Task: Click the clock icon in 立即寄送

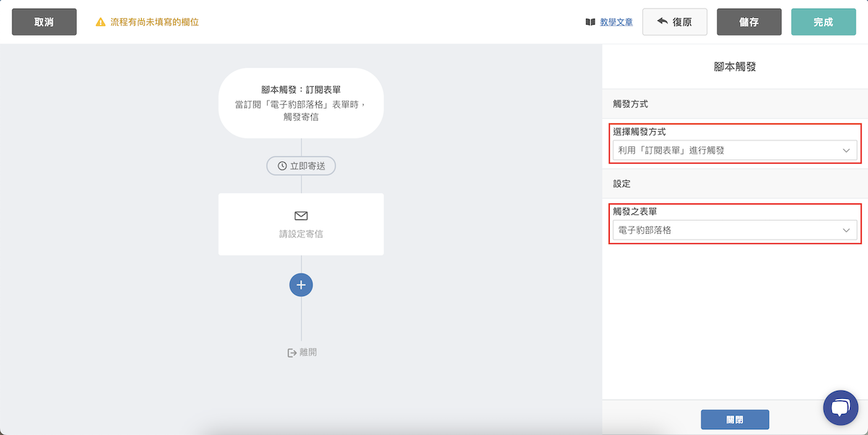Action: tap(282, 166)
